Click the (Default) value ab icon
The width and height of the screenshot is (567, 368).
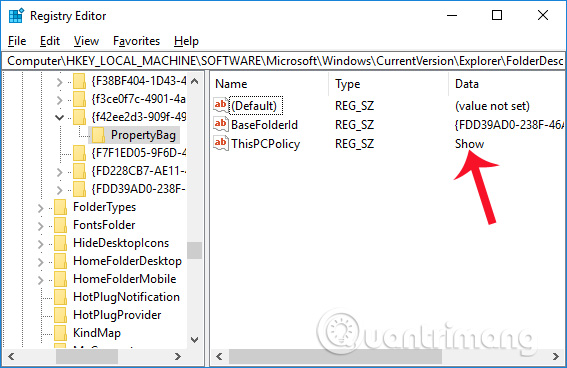pyautogui.click(x=221, y=106)
